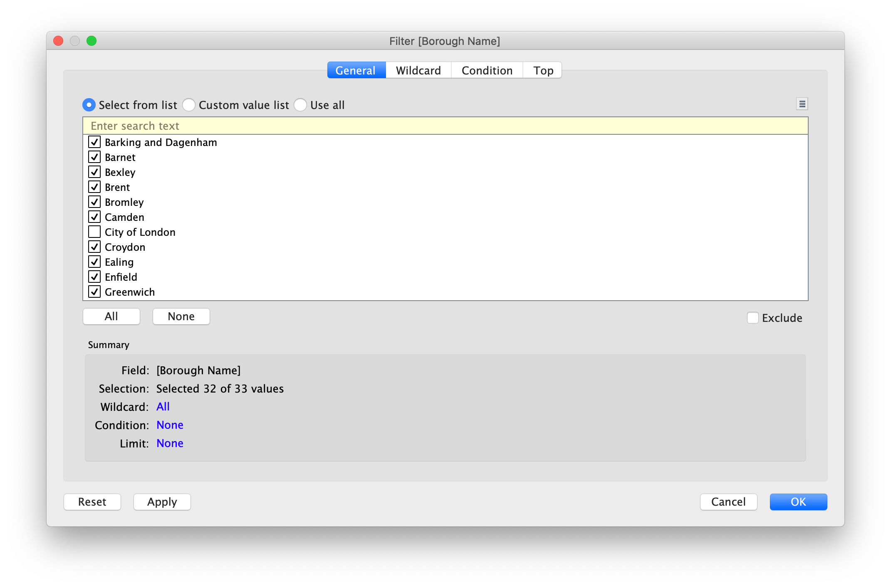Uncheck the Barking and Dagenham checkbox

[x=94, y=142]
